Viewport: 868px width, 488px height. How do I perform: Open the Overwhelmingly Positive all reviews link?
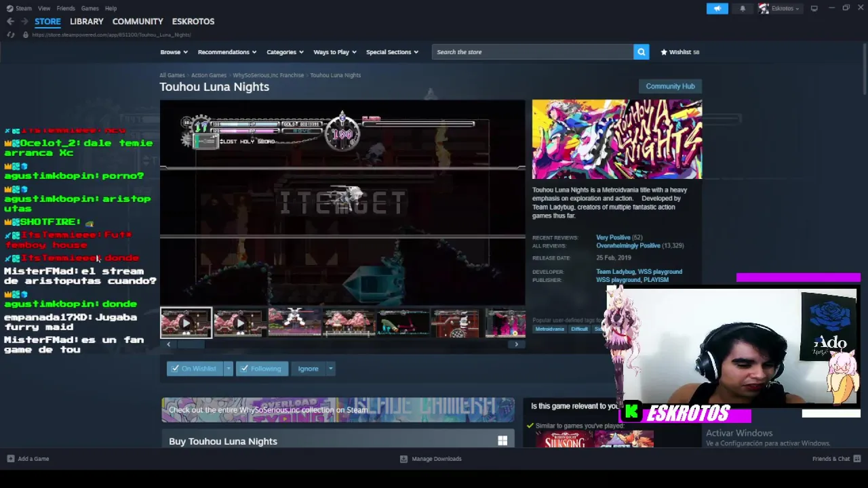pos(628,245)
